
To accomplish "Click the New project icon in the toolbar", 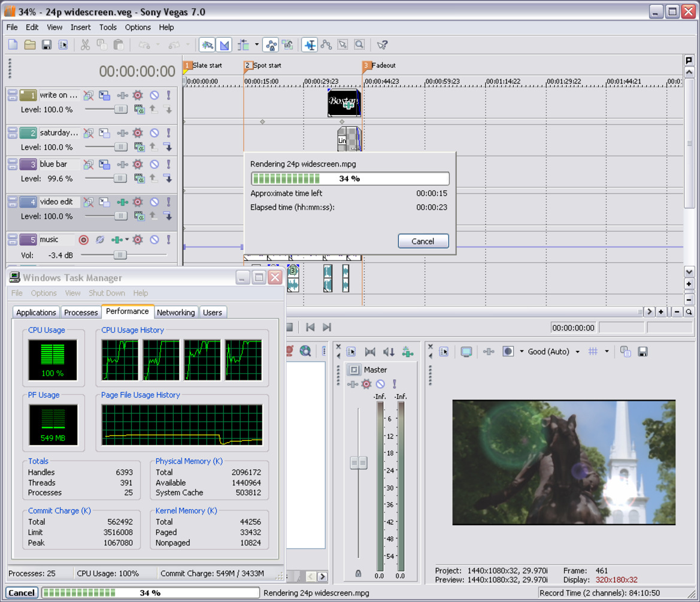I will tap(13, 45).
